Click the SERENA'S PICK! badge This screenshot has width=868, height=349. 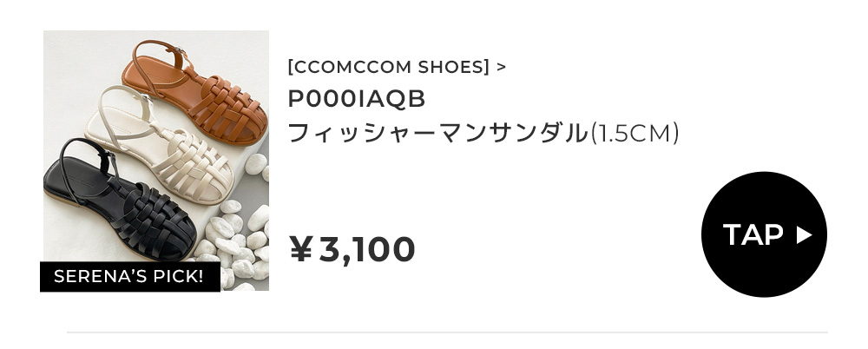[128, 277]
